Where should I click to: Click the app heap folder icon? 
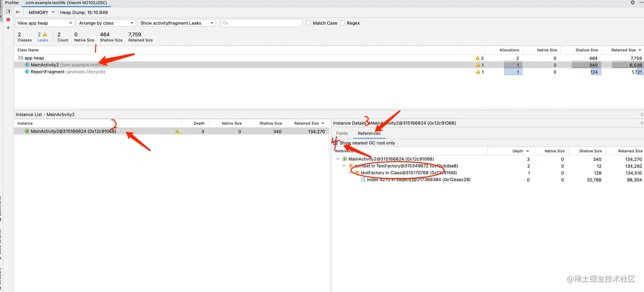[x=20, y=58]
